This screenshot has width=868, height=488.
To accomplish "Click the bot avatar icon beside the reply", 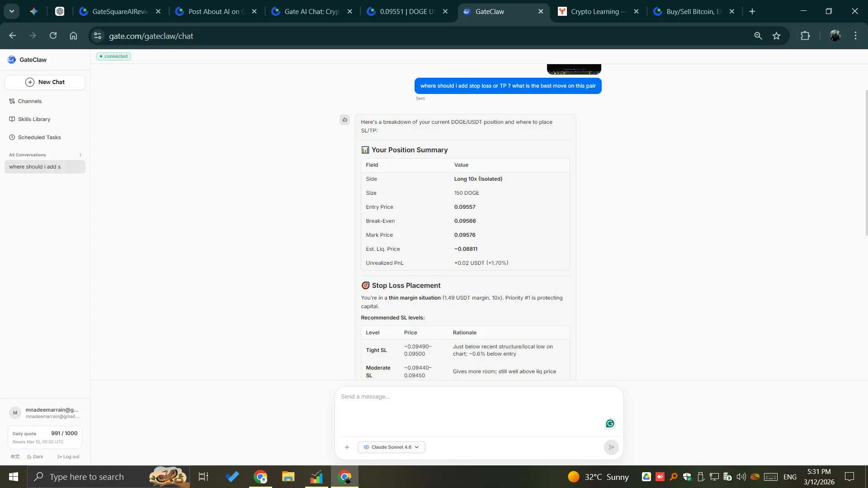I will tap(344, 120).
